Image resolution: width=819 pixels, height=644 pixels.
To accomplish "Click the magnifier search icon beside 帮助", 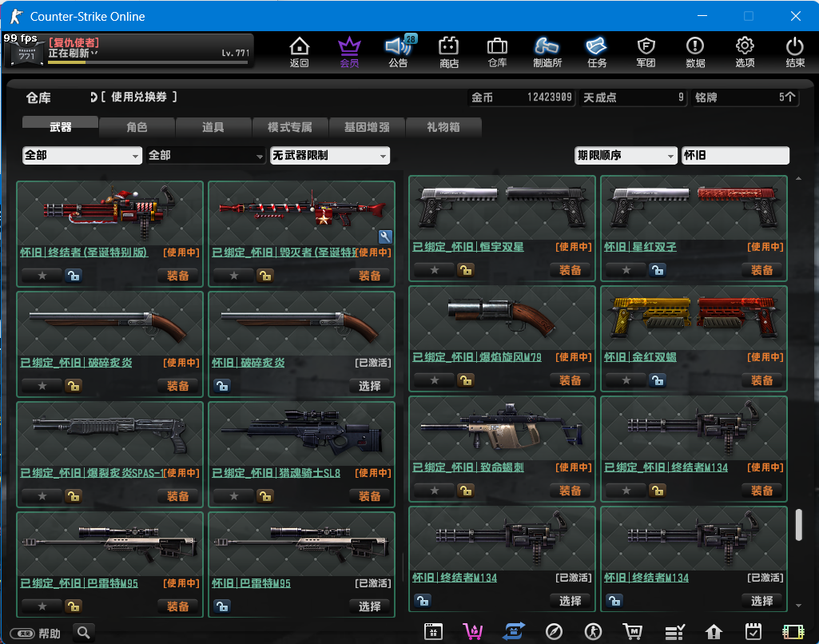I will point(84,633).
